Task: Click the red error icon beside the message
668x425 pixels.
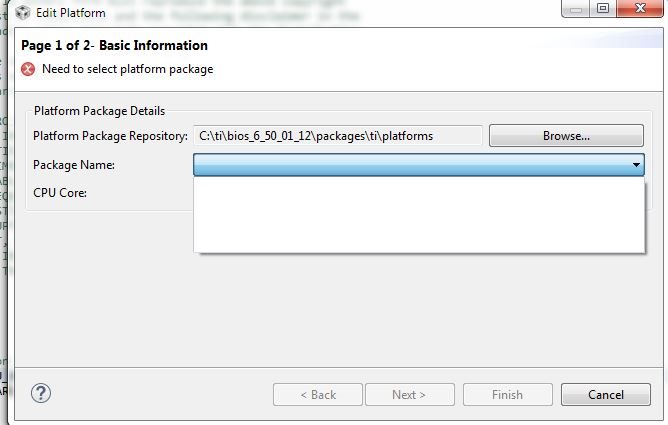Action: (x=28, y=69)
